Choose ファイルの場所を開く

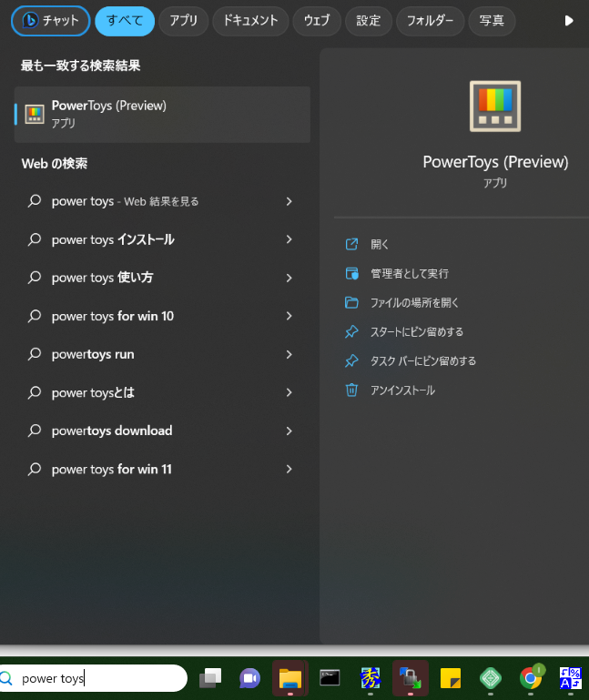(414, 303)
